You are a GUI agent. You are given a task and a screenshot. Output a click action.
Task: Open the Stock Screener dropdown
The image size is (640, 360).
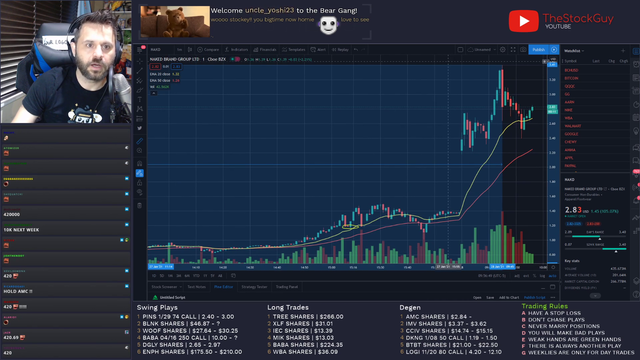[x=166, y=287]
